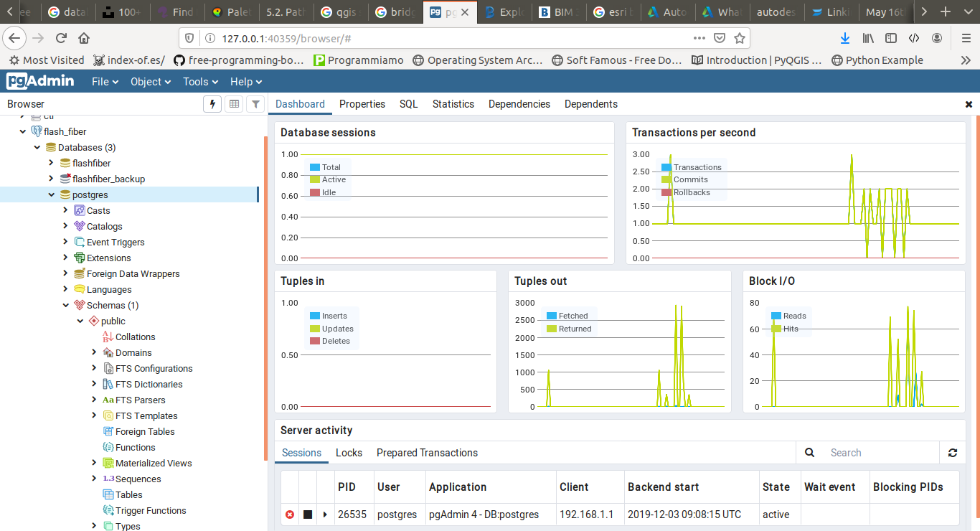Open the Tools menu
This screenshot has width=980, height=531.
(199, 82)
